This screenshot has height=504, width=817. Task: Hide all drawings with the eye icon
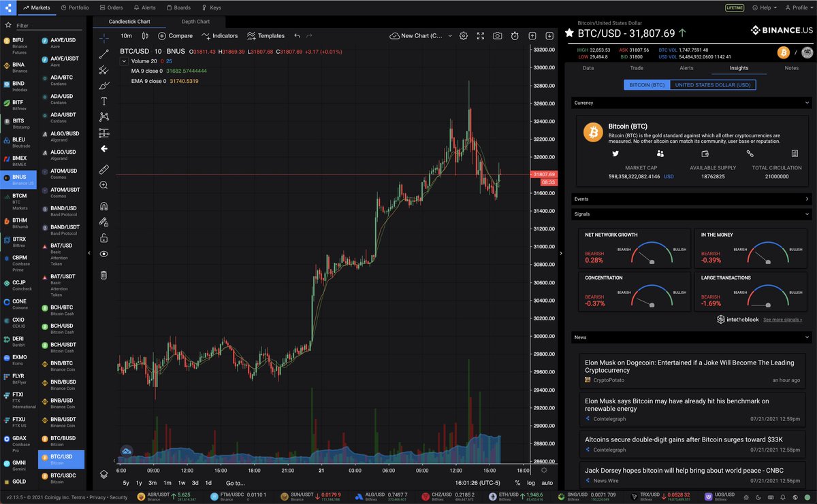tap(103, 253)
